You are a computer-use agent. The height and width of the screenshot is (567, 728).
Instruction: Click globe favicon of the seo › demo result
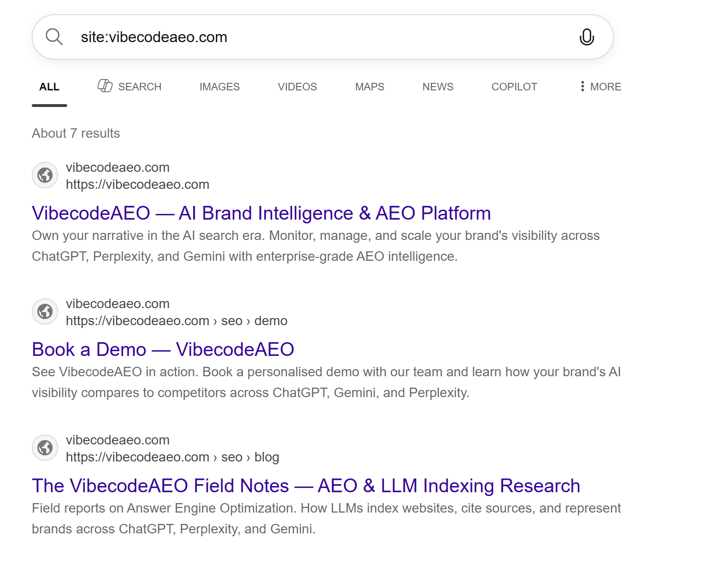tap(45, 311)
